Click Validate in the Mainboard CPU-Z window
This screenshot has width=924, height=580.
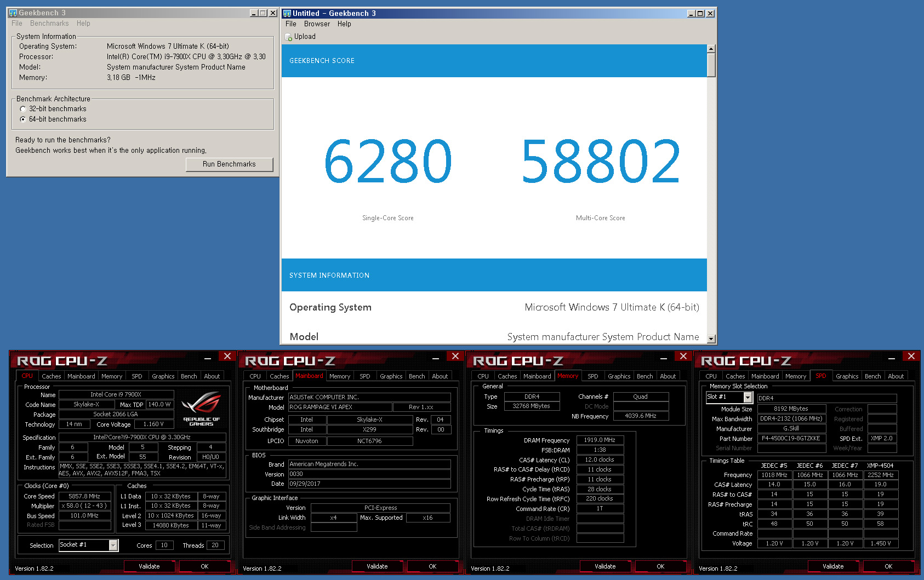377,566
